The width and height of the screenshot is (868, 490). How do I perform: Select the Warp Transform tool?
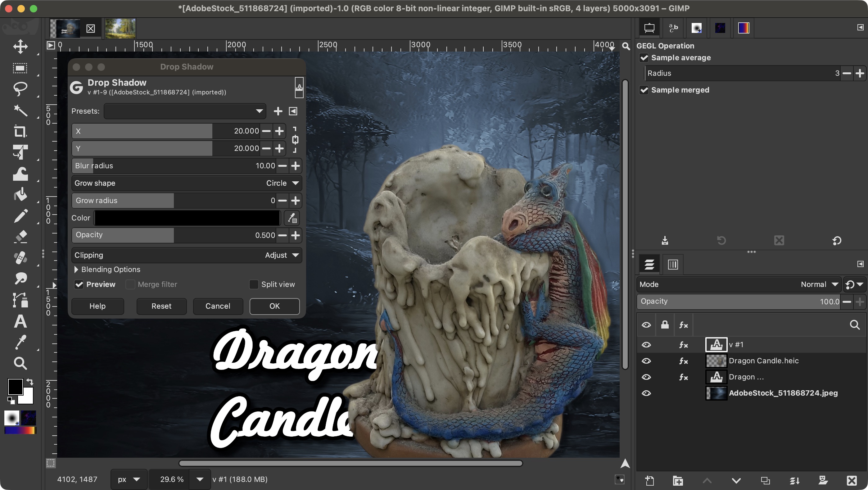(20, 174)
